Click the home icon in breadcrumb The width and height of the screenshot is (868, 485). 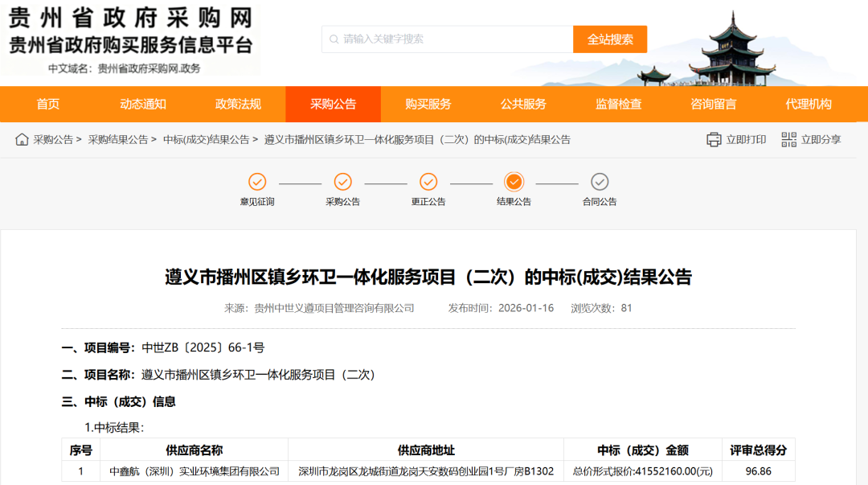point(22,140)
